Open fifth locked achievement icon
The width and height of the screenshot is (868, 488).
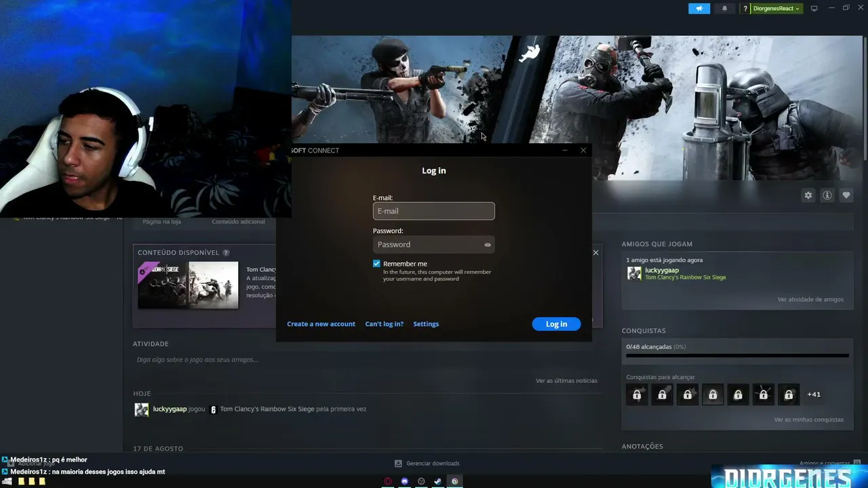click(738, 394)
